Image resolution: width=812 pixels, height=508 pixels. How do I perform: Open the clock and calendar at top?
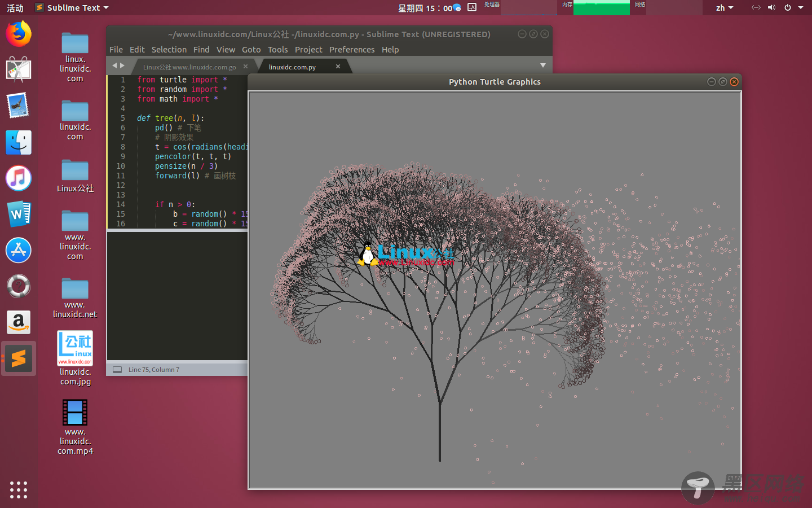tap(425, 7)
